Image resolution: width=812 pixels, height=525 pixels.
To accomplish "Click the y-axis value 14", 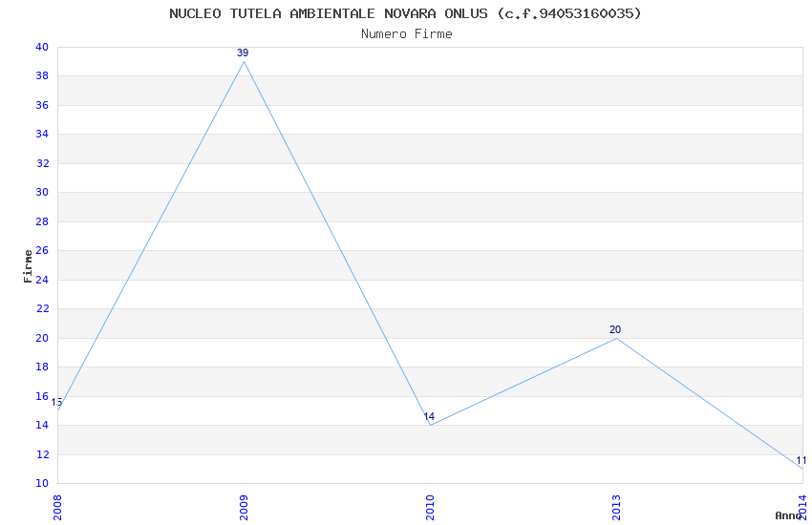I will pos(42,425).
